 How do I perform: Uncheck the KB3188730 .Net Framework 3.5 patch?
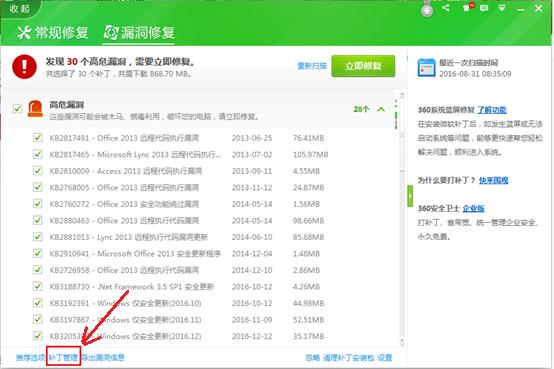tap(37, 286)
